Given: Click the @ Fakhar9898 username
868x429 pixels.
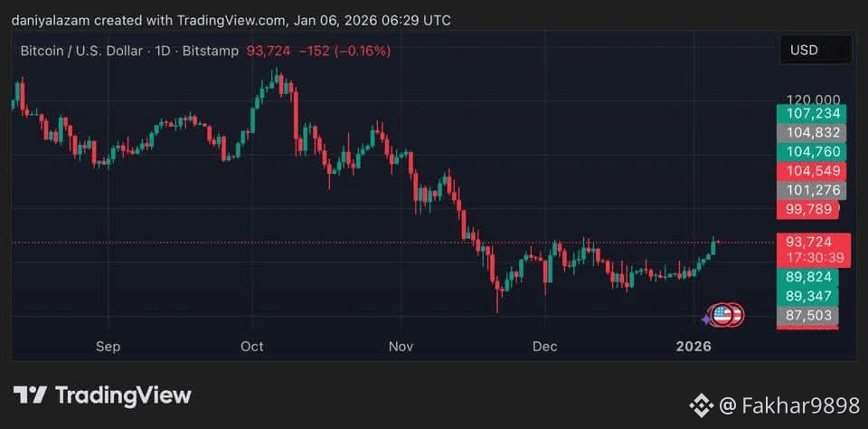Looking at the screenshot, I should (x=789, y=406).
